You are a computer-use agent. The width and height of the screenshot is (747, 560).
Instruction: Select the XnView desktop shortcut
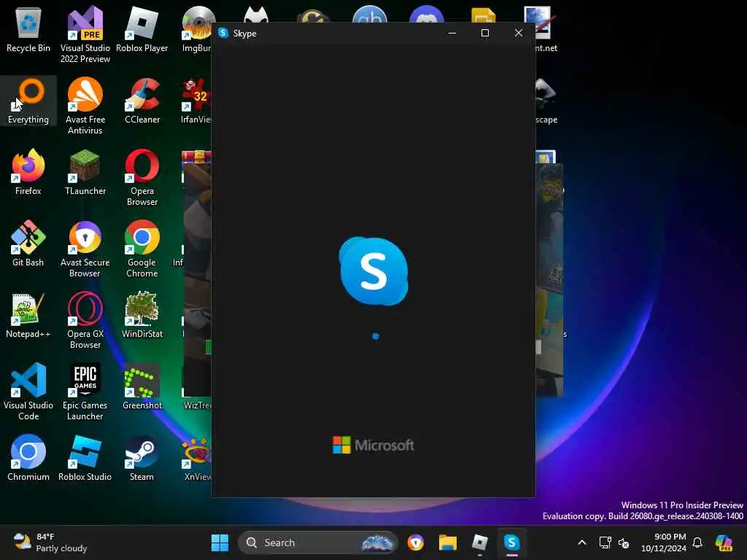point(197,458)
